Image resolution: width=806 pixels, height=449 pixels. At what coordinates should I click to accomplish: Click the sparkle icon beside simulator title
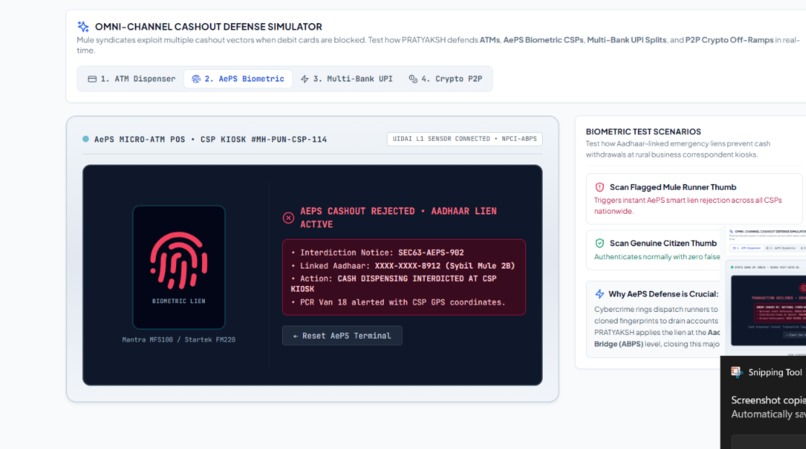(x=83, y=26)
